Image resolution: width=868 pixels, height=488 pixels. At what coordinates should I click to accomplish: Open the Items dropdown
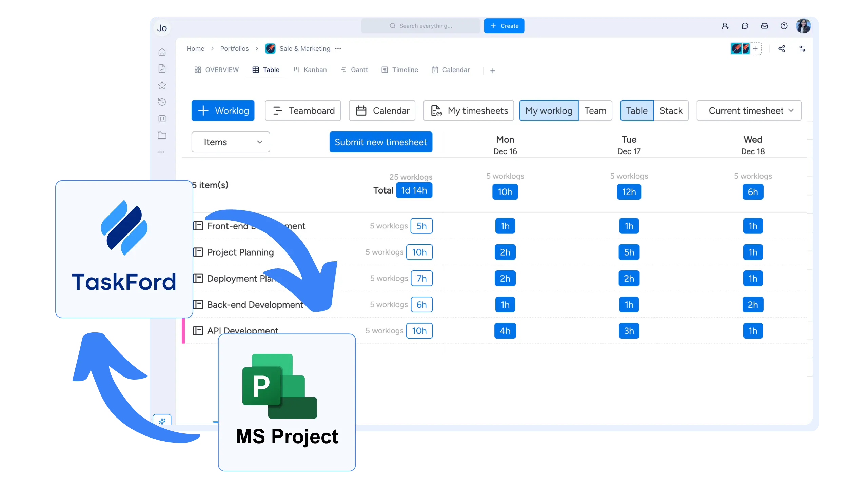pos(230,142)
